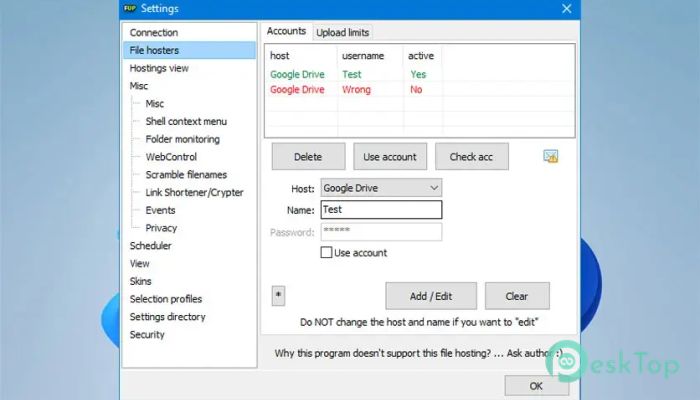Viewport: 700px width, 400px height.
Task: Click the 'Ask author' file hosting link
Action: click(419, 353)
